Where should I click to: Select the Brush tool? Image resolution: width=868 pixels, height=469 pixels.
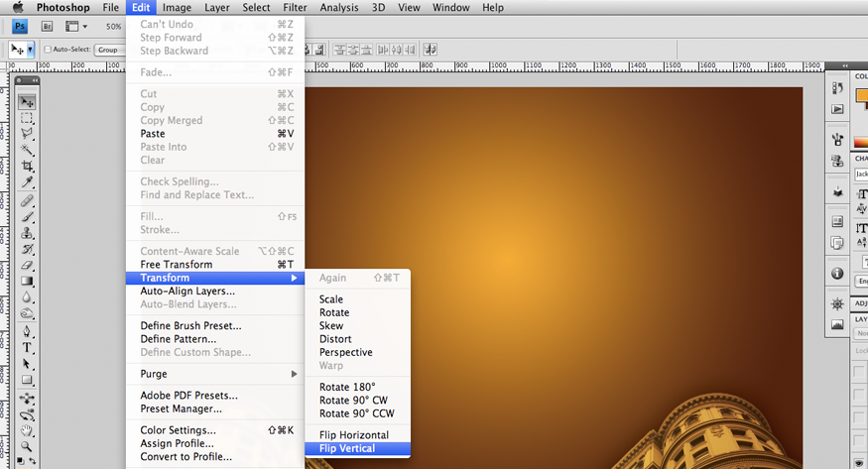pos(27,217)
